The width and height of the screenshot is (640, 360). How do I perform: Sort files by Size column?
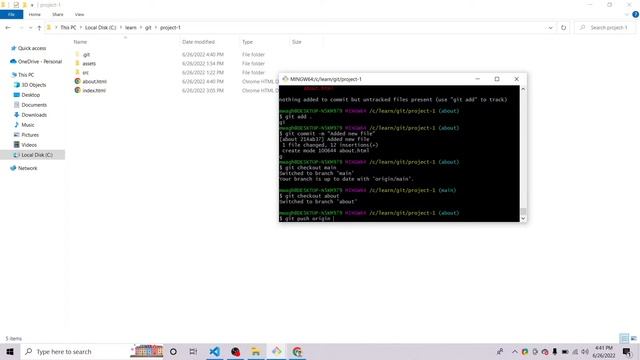tap(297, 42)
